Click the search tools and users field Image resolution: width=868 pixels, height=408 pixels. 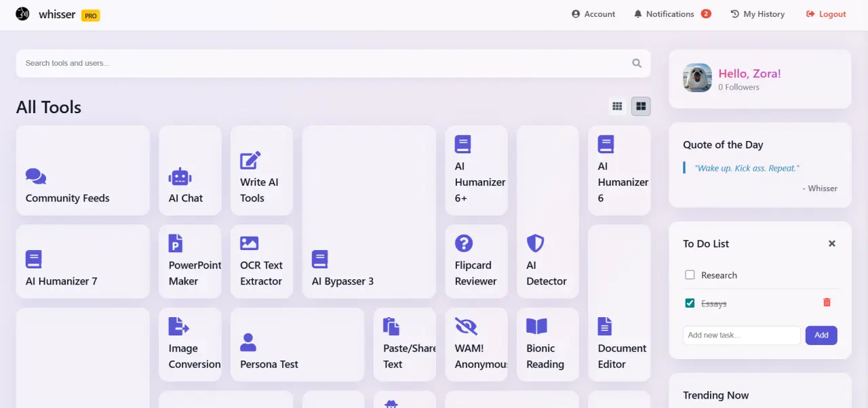click(x=333, y=63)
